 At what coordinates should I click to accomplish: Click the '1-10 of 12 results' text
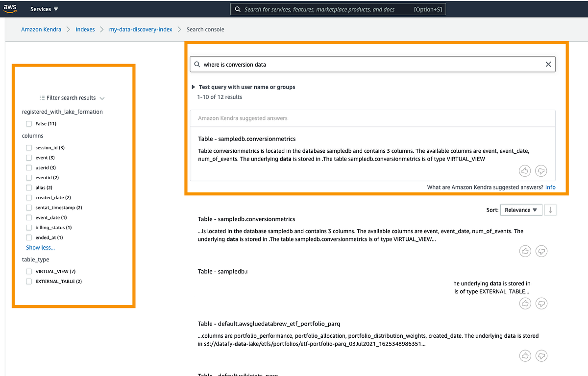220,97
